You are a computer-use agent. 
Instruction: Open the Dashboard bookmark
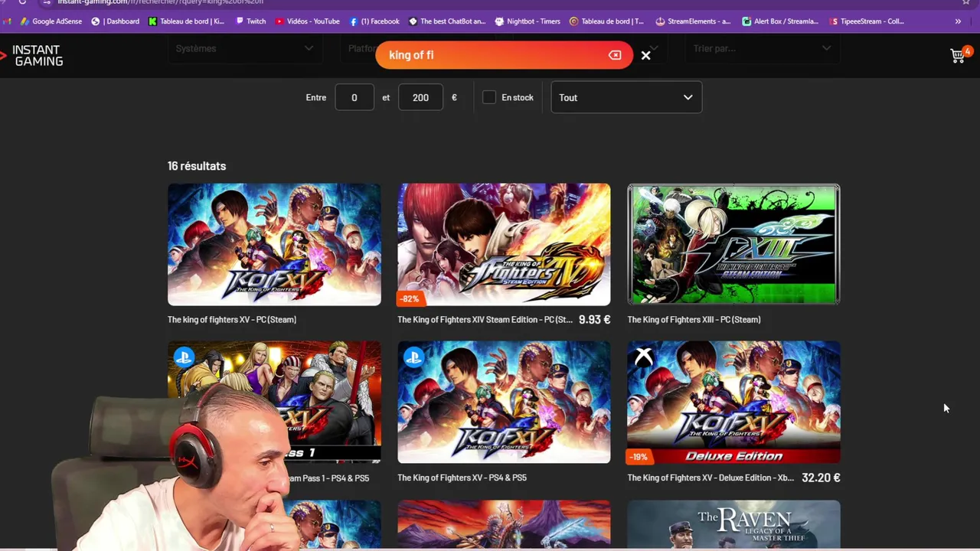115,21
